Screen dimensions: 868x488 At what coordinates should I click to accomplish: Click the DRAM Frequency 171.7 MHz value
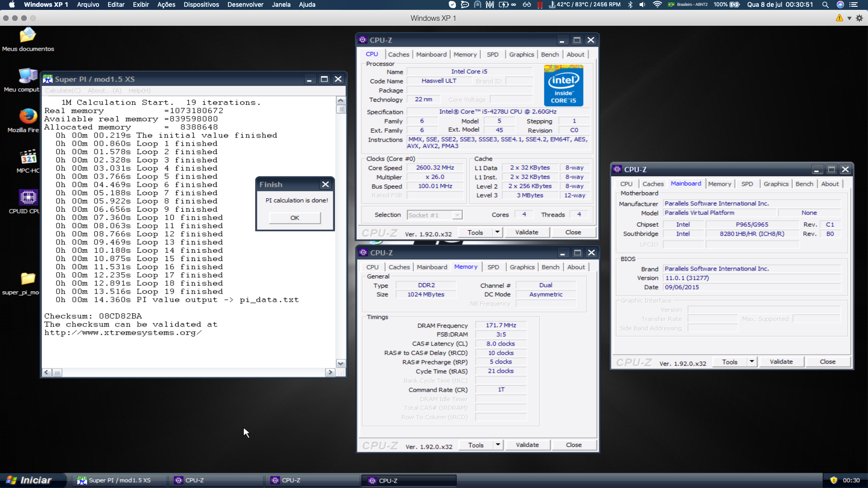pyautogui.click(x=501, y=325)
